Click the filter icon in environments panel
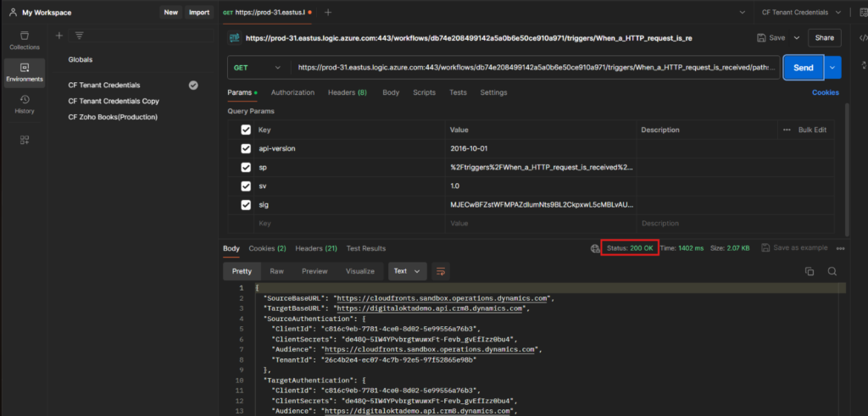 pyautogui.click(x=79, y=36)
